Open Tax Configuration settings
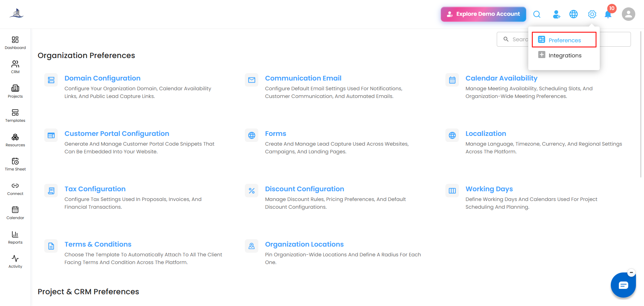 95,189
